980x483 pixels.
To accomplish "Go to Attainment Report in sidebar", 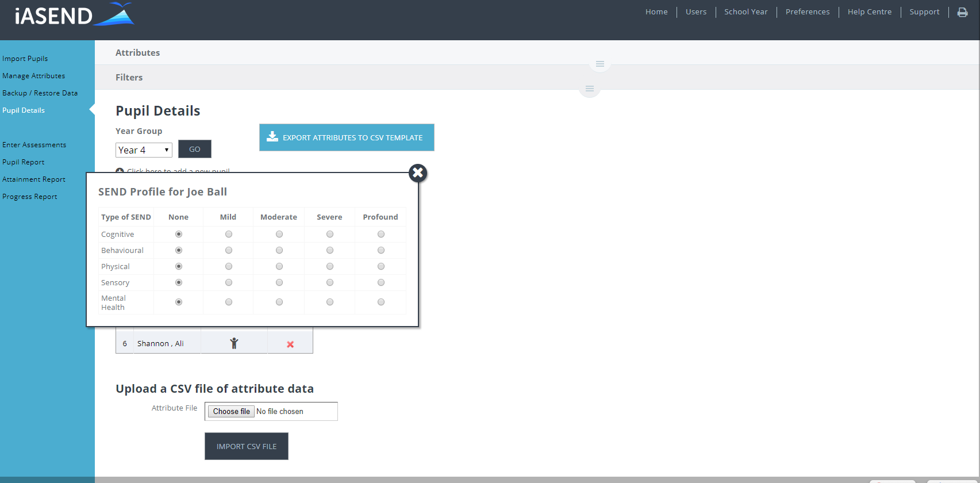I will tap(34, 179).
